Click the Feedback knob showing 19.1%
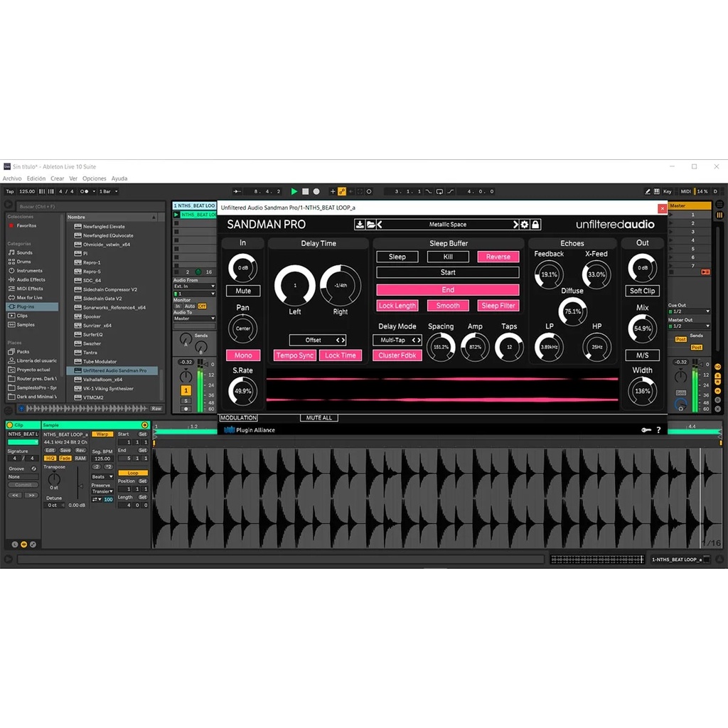Image resolution: width=728 pixels, height=728 pixels. point(549,274)
